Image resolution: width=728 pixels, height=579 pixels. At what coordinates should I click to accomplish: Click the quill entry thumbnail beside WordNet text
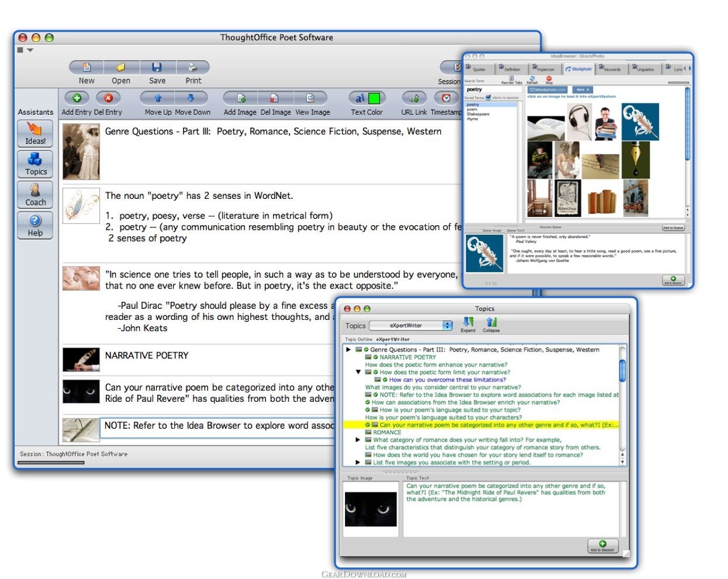coord(81,205)
